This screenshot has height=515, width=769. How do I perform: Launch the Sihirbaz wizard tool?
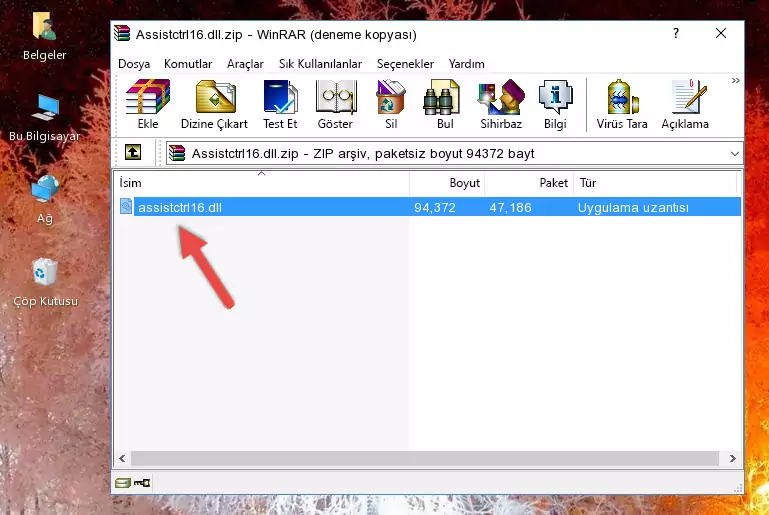(501, 104)
